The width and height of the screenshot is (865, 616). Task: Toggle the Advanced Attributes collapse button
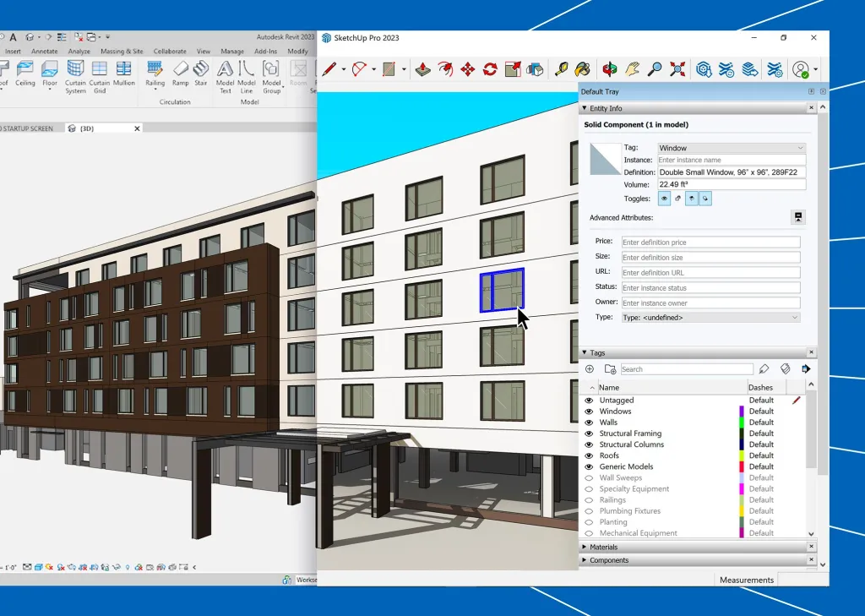(797, 217)
